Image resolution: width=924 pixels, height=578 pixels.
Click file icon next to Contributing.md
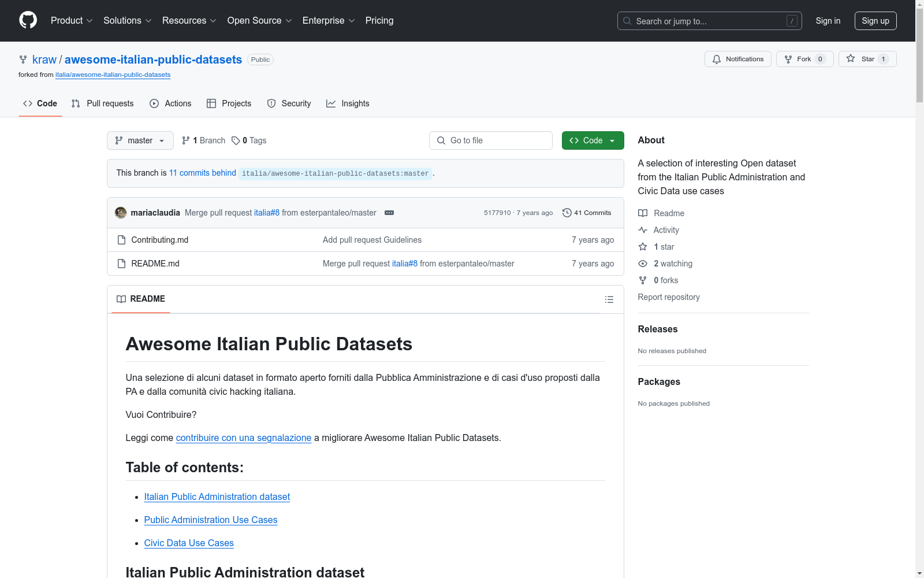point(121,240)
